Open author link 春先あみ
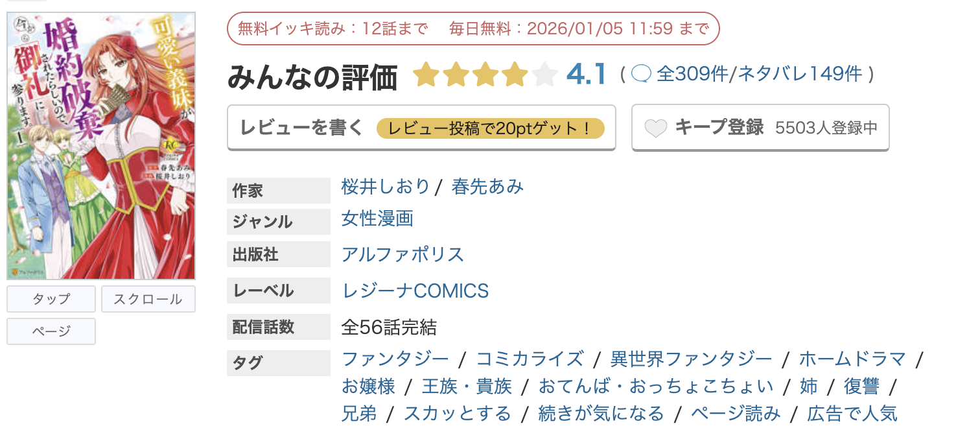The image size is (980, 441). pyautogui.click(x=487, y=187)
